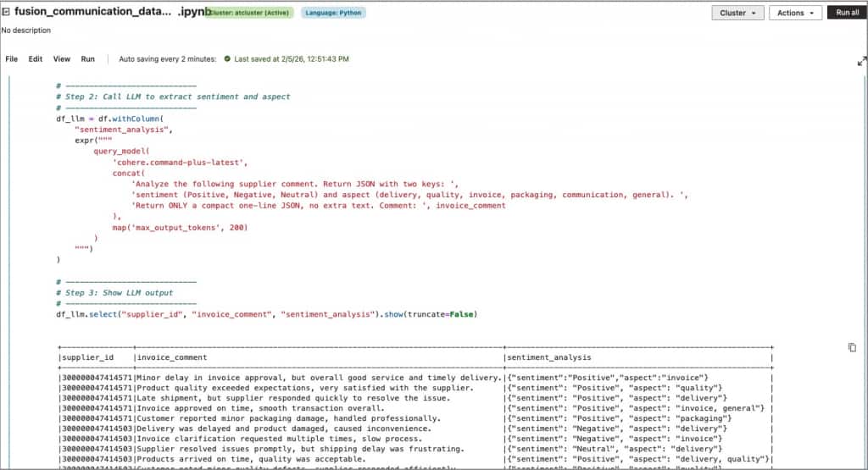
Task: Click the supplier_id column header in output
Action: coord(87,357)
